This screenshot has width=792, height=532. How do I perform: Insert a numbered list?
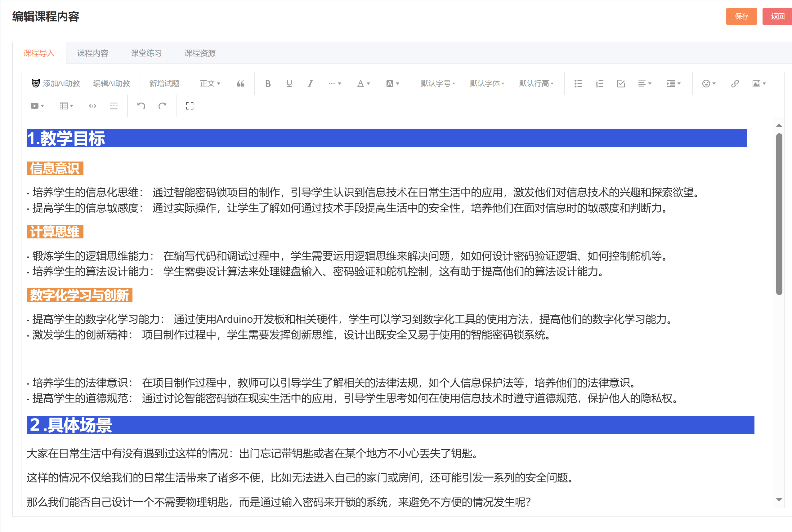click(x=600, y=83)
